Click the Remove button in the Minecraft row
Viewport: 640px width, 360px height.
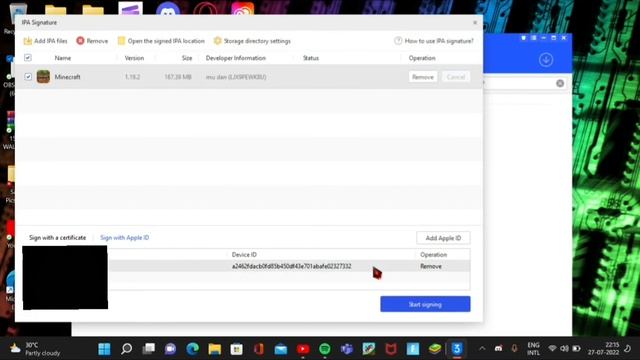[x=423, y=77]
